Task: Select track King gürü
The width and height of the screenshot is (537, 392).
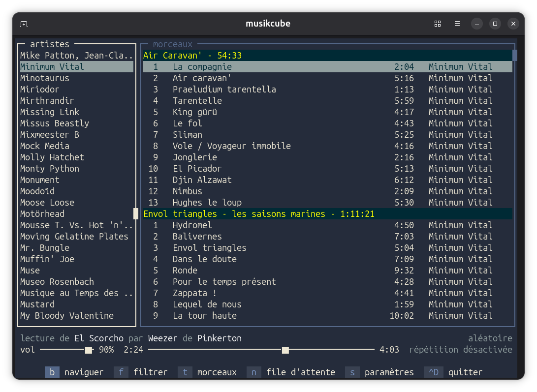Action: tap(195, 112)
